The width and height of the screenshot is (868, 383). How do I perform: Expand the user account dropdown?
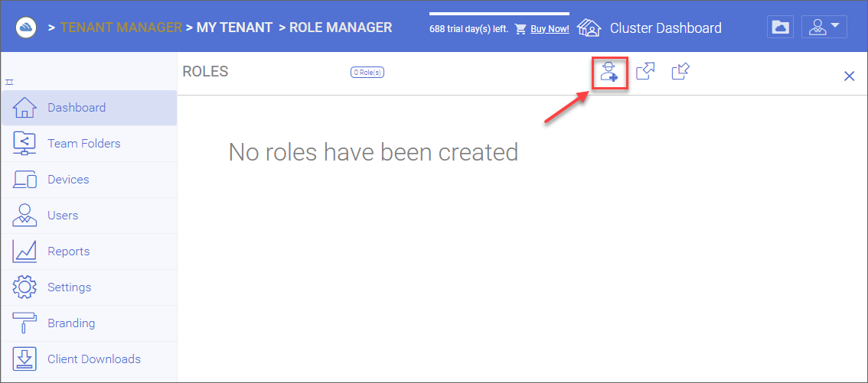(824, 27)
